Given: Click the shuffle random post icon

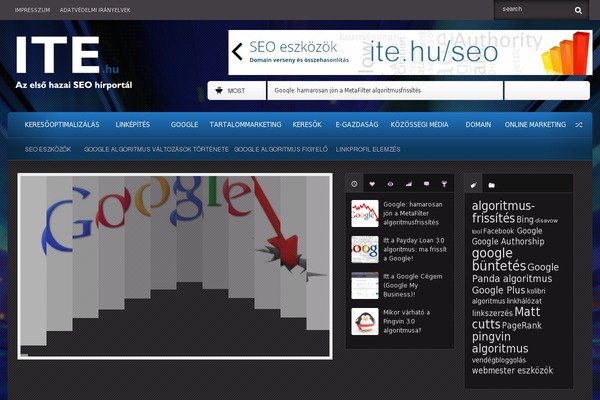Looking at the screenshot, I should click(579, 125).
